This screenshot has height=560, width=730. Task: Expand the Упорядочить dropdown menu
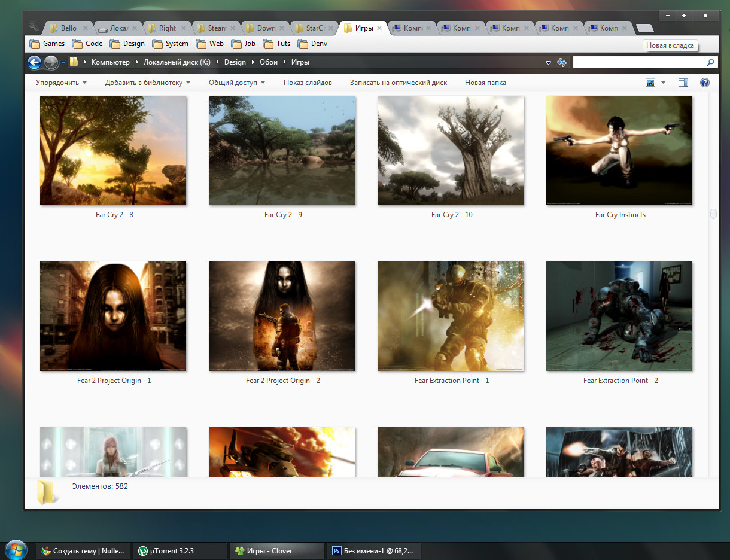pyautogui.click(x=61, y=83)
